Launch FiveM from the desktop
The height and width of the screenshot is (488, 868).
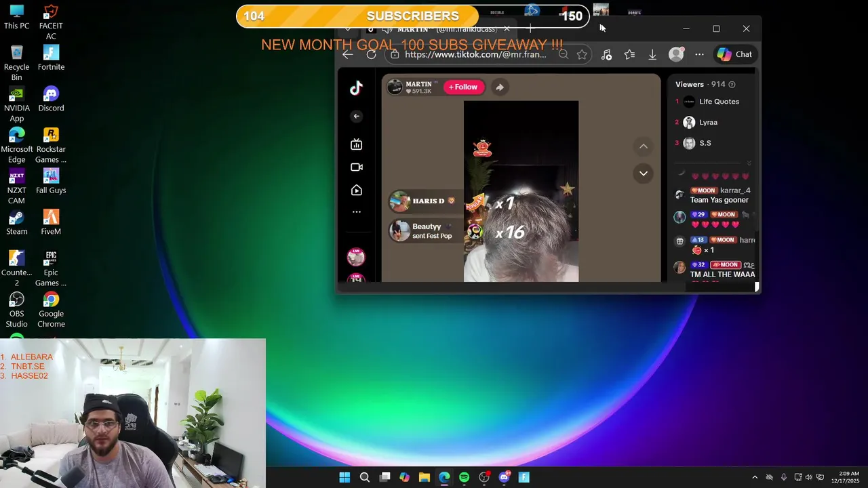(x=51, y=223)
